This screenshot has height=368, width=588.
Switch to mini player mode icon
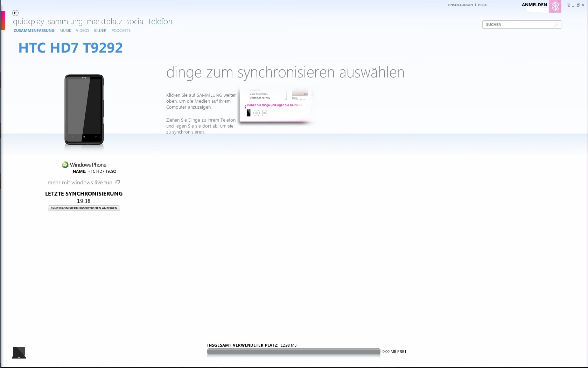[569, 5]
